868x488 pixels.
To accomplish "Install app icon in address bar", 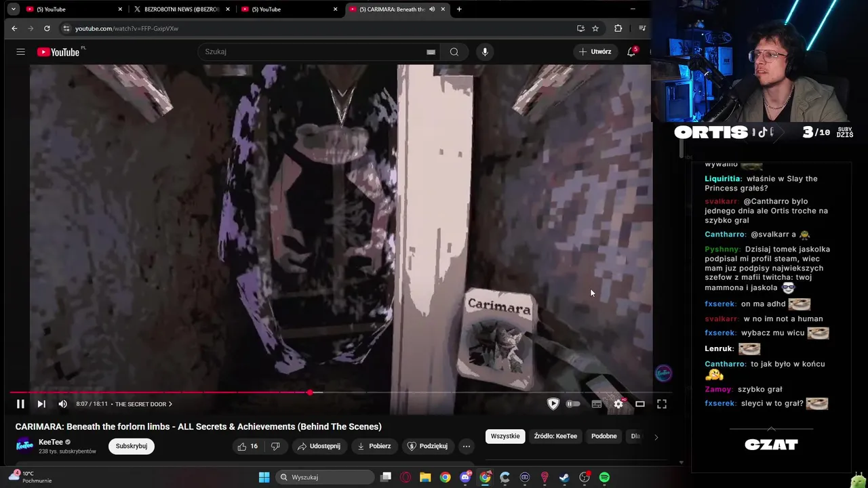I will (x=580, y=28).
